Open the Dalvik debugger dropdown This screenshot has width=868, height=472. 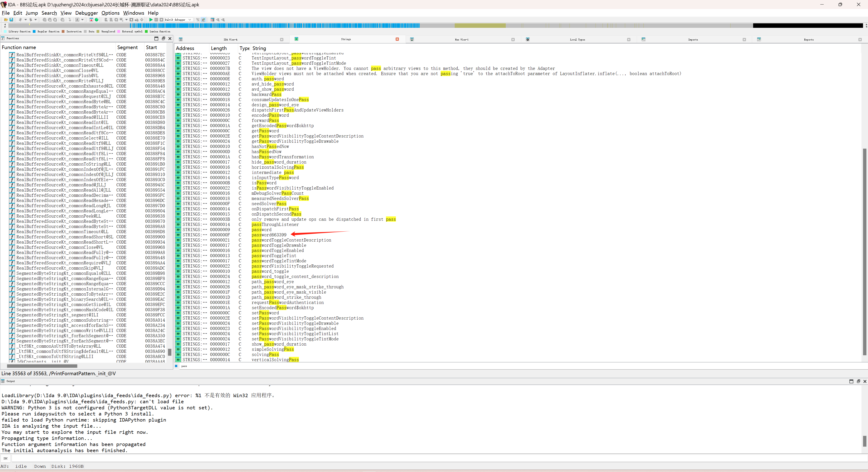[190, 20]
